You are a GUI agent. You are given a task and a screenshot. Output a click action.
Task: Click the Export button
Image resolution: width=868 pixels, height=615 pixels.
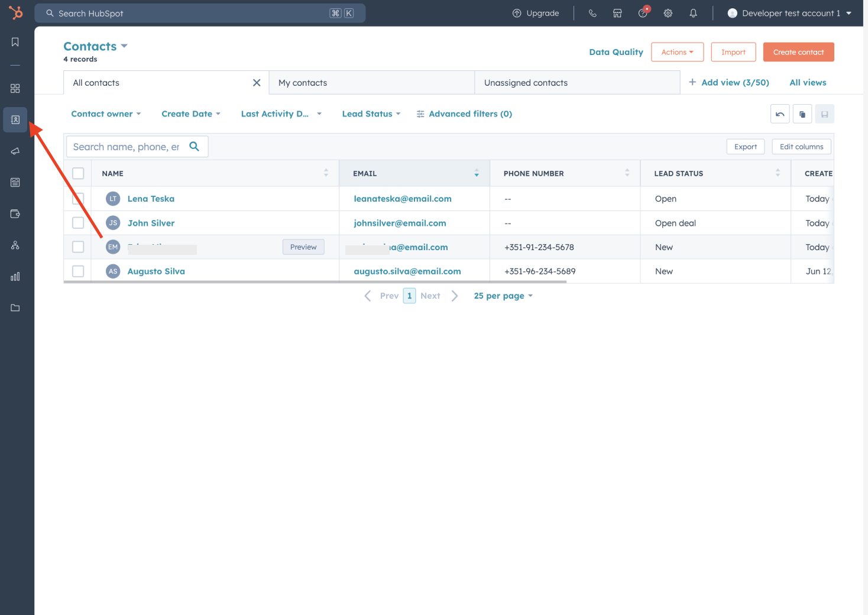(x=746, y=147)
